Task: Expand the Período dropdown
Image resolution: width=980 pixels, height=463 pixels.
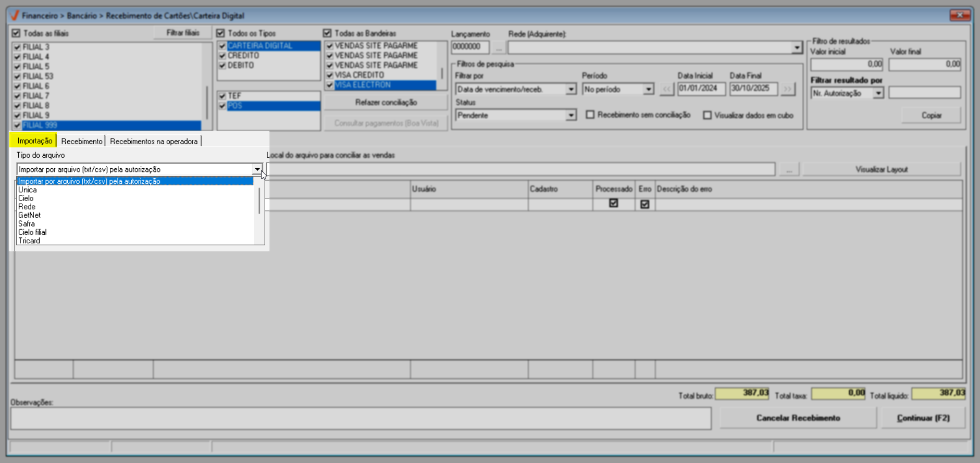Action: [x=648, y=90]
